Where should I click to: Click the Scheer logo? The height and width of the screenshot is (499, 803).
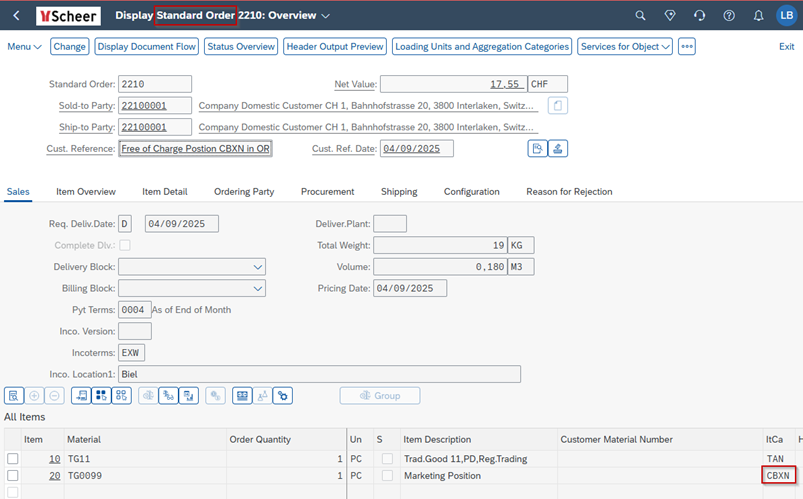[68, 16]
